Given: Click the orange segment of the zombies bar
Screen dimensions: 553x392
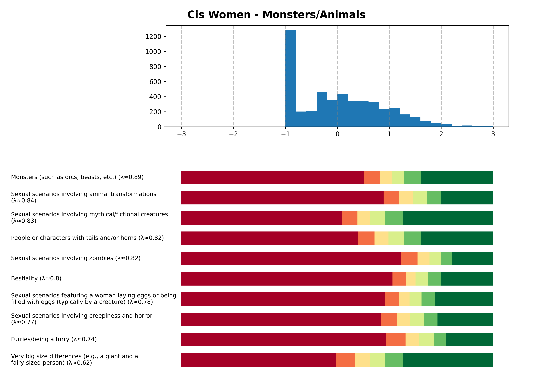Looking at the screenshot, I should [x=409, y=259].
